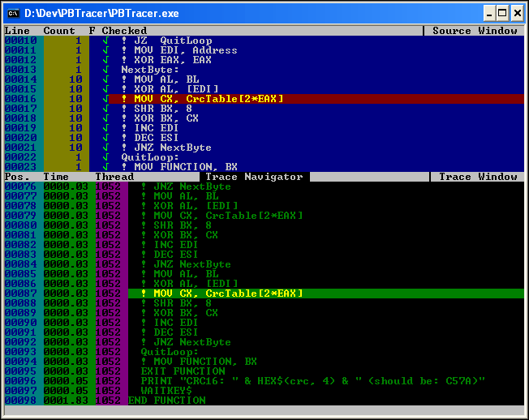Click the Line column header

17,31
